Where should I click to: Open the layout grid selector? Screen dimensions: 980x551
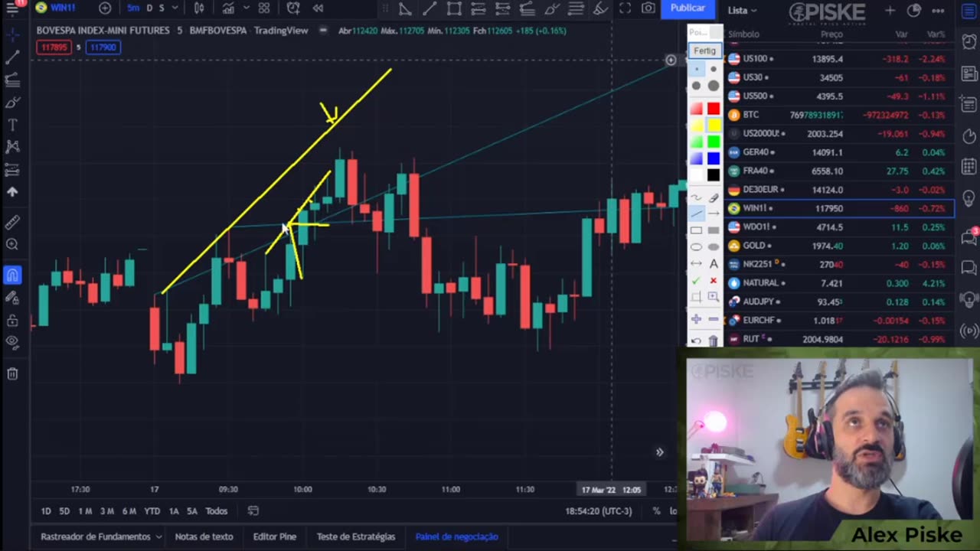(264, 8)
